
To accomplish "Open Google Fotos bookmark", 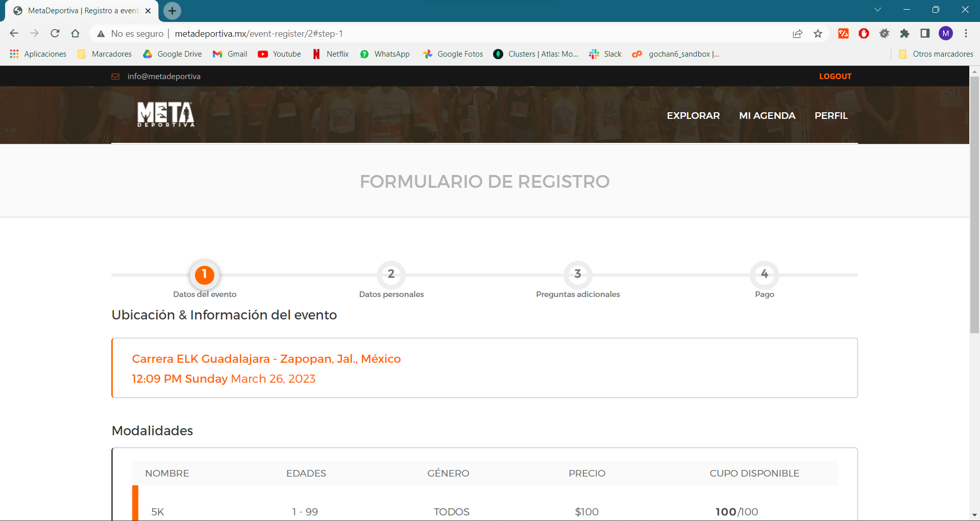I will (453, 54).
